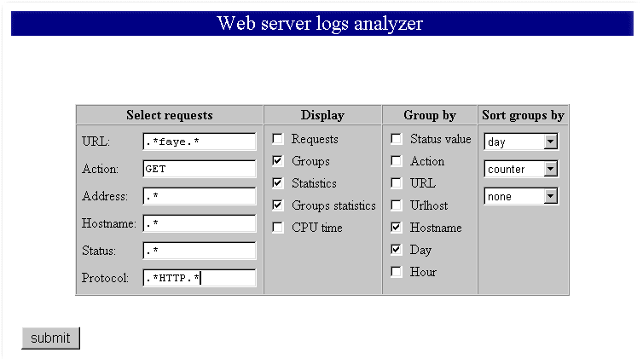Untick the Day grouping checkbox
This screenshot has width=643, height=364.
(x=397, y=250)
